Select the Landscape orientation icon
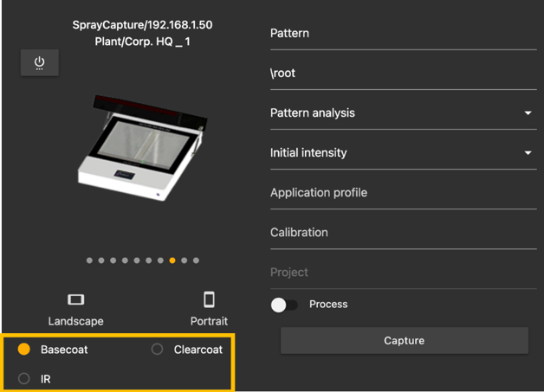 (76, 299)
